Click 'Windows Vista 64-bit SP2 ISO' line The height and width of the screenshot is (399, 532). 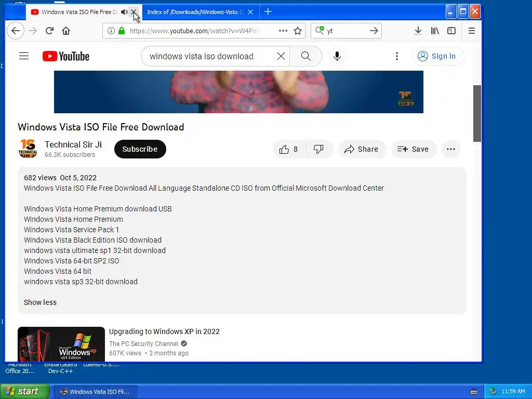click(72, 261)
